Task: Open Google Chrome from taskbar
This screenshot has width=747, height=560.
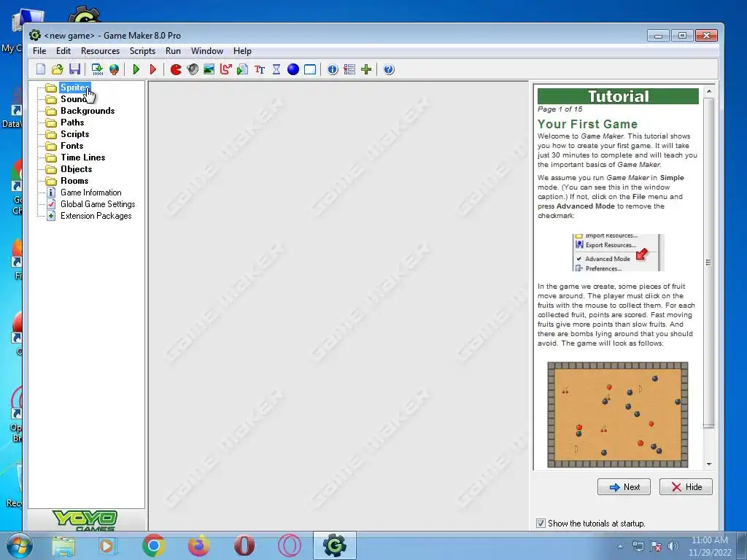Action: coord(153,545)
